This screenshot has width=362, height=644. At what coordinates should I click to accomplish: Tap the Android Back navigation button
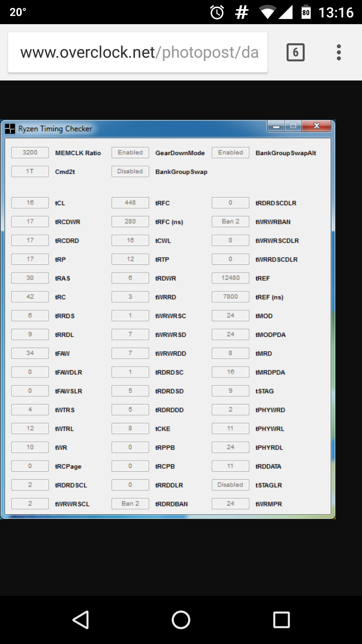81,620
